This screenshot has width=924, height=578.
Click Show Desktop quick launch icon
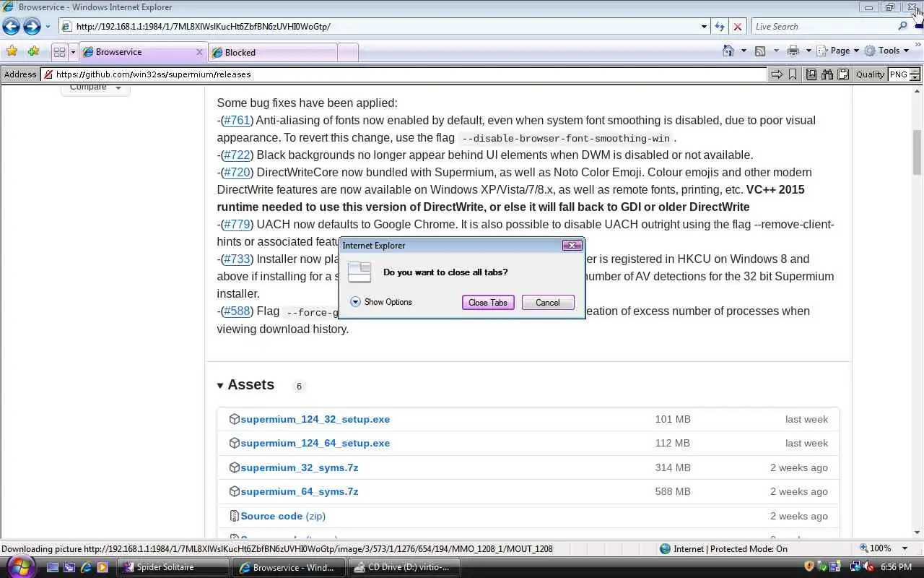53,567
